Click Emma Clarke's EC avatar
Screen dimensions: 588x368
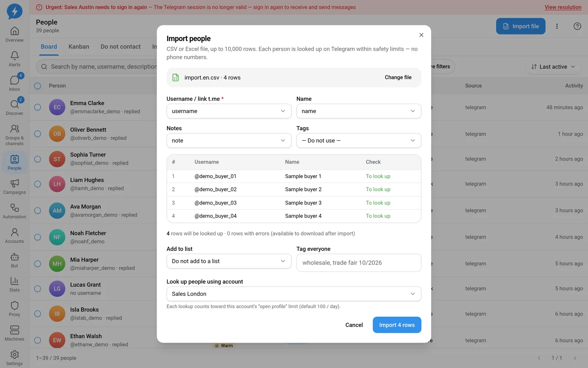[x=57, y=107]
